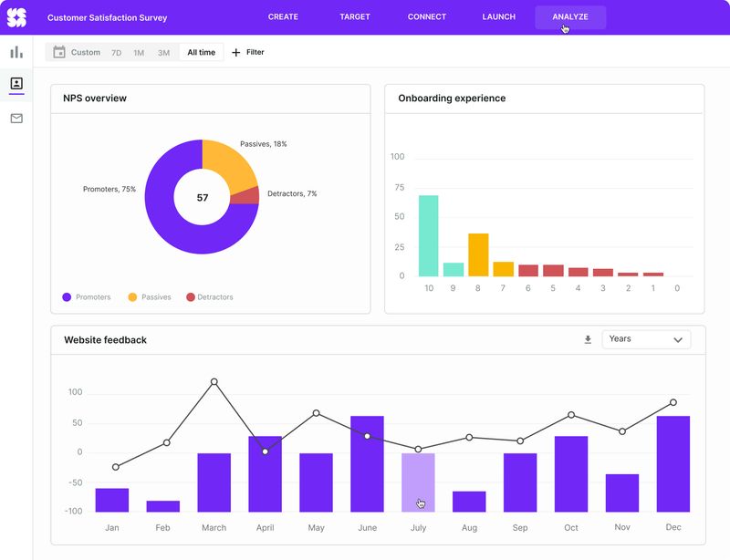Toggle the Passives legend entry

point(150,297)
